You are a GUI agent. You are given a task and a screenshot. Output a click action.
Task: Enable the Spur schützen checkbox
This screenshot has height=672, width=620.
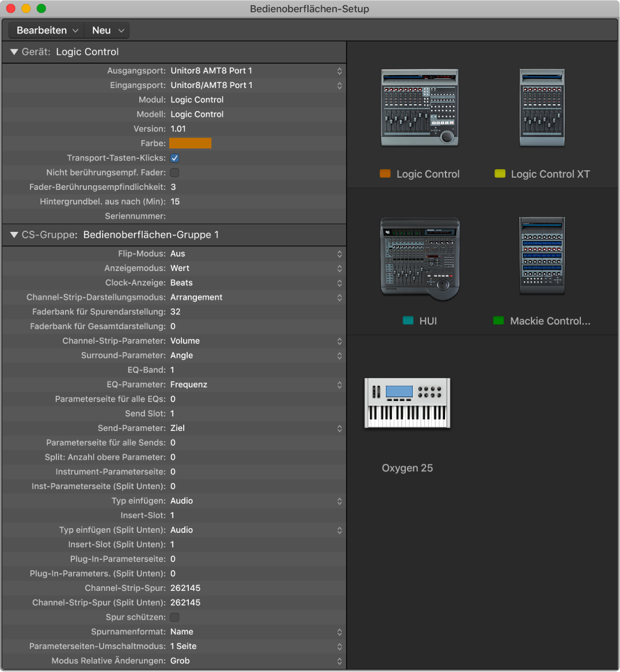click(x=175, y=617)
